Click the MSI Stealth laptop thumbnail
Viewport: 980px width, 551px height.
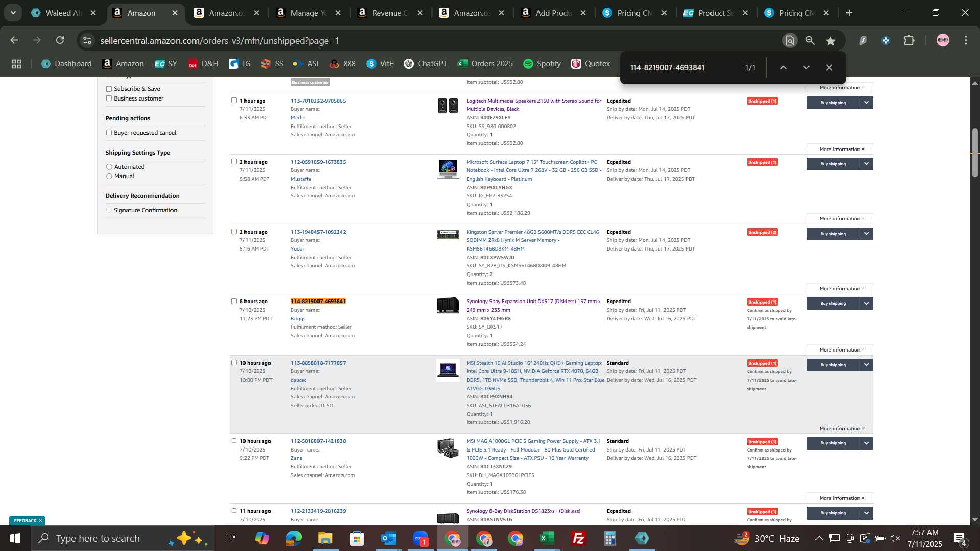click(x=448, y=370)
